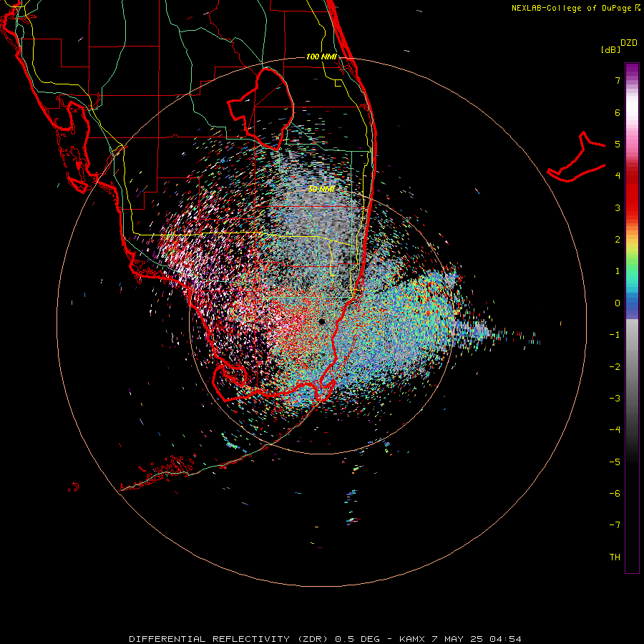Click the TH threshold label on scale

click(615, 557)
